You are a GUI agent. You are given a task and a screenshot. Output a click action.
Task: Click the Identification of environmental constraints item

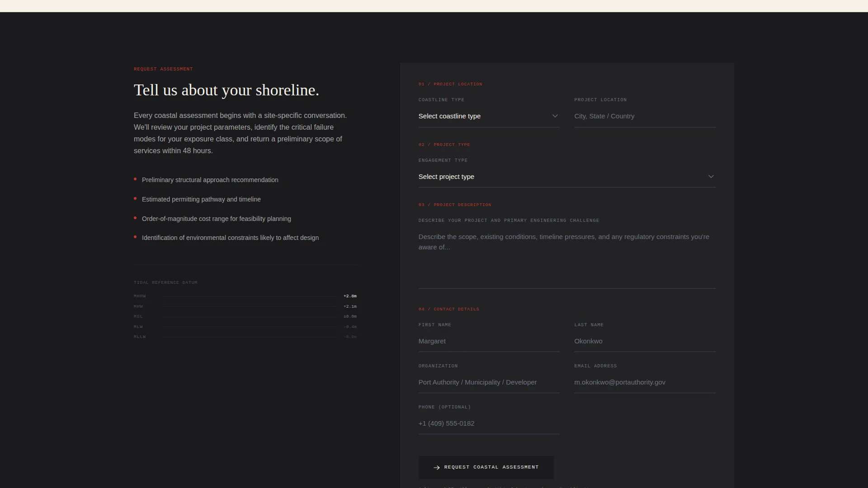(x=230, y=238)
